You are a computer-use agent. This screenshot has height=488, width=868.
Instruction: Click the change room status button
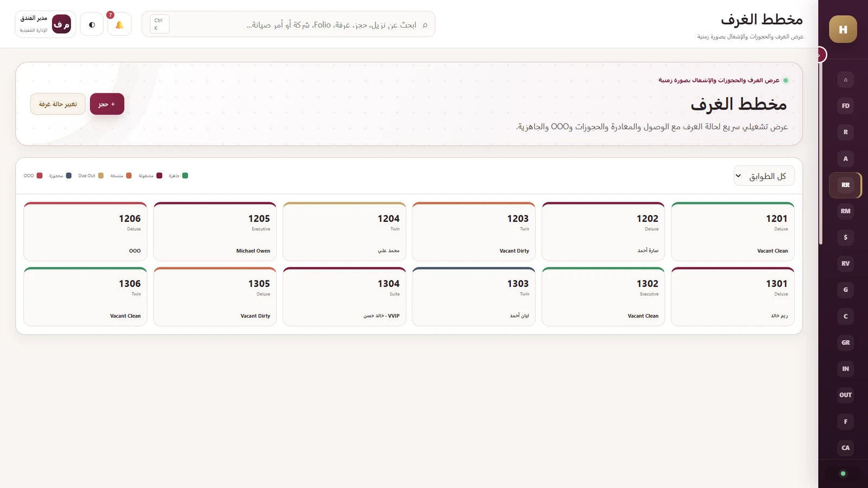(x=58, y=104)
